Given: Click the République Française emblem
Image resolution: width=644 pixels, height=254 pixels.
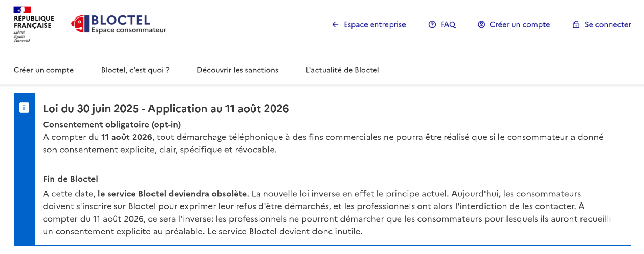Looking at the screenshot, I should coord(34,24).
